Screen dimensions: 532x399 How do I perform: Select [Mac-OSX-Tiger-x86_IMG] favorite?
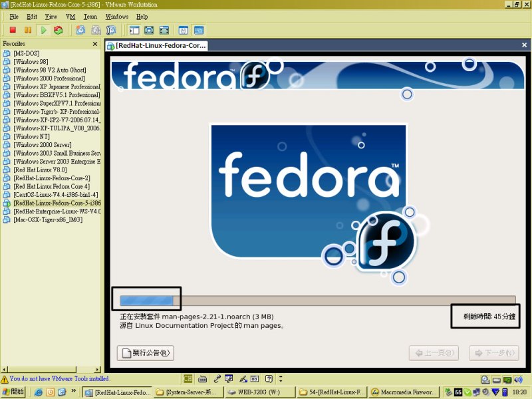[48, 219]
